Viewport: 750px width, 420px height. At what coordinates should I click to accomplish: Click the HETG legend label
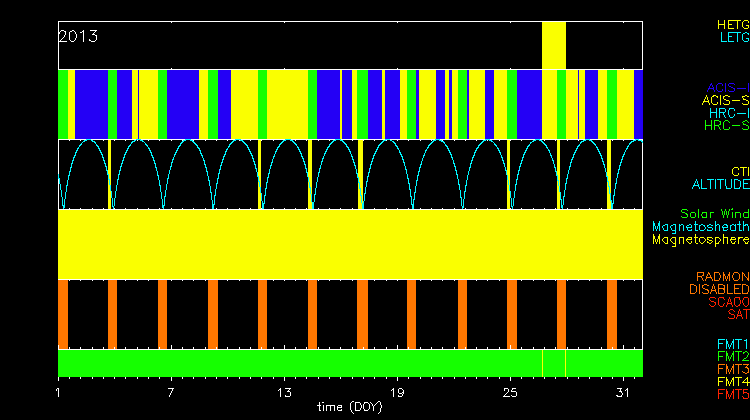click(732, 24)
